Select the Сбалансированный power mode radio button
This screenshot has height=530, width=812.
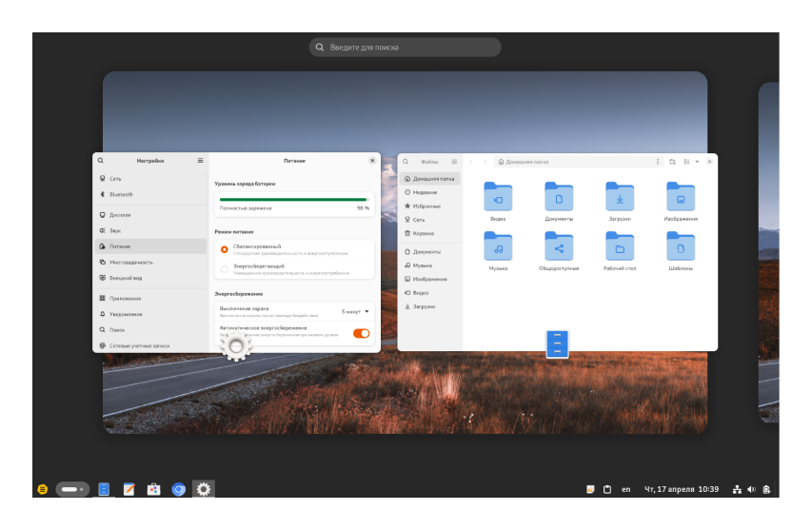pos(225,249)
